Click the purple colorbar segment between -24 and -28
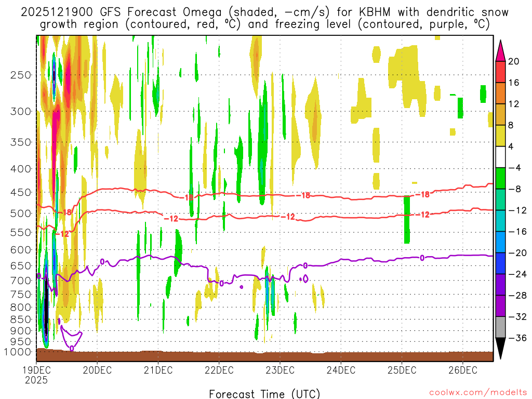The image size is (532, 399). coord(500,285)
